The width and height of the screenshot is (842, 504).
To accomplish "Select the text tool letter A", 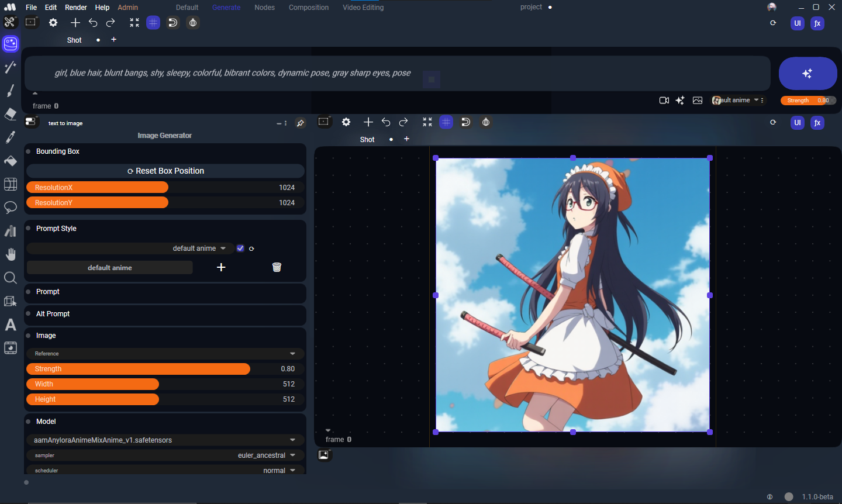I will [x=10, y=325].
